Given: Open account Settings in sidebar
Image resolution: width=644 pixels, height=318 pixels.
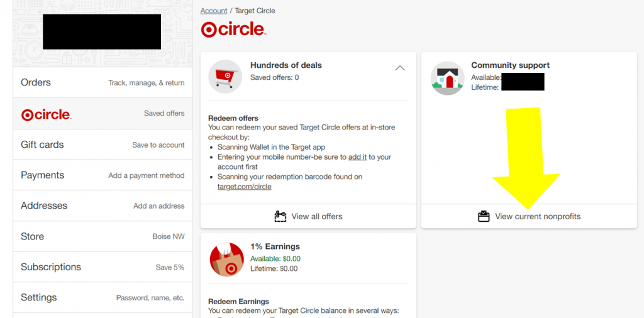Looking at the screenshot, I should click(x=103, y=297).
